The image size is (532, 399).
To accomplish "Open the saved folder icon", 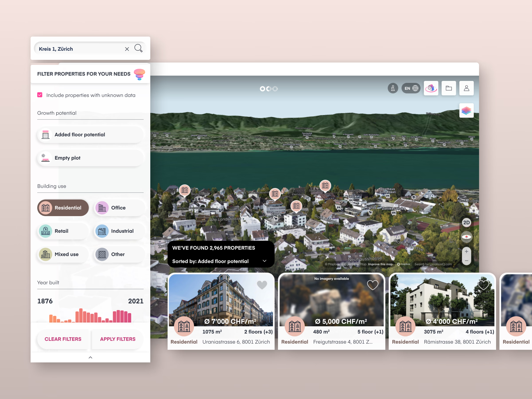I will pyautogui.click(x=449, y=88).
